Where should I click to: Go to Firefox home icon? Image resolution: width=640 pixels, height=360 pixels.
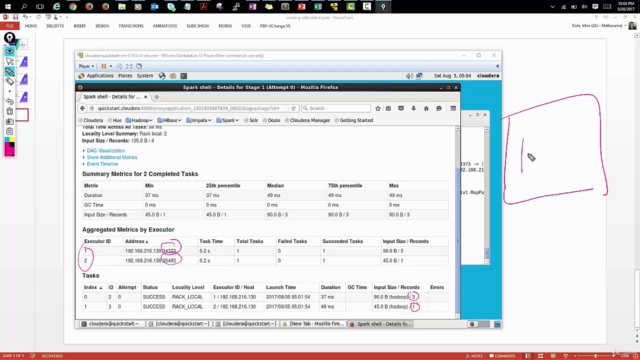point(426,108)
